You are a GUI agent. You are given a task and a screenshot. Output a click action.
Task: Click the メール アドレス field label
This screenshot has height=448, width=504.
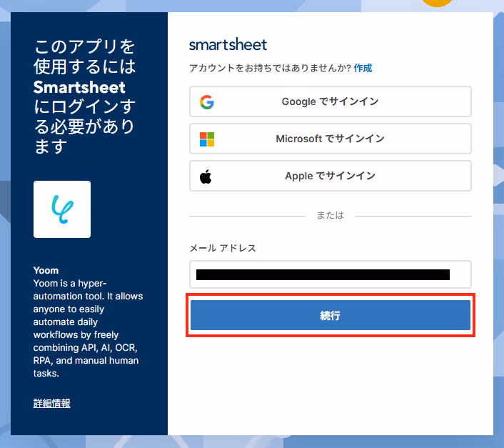pos(223,248)
